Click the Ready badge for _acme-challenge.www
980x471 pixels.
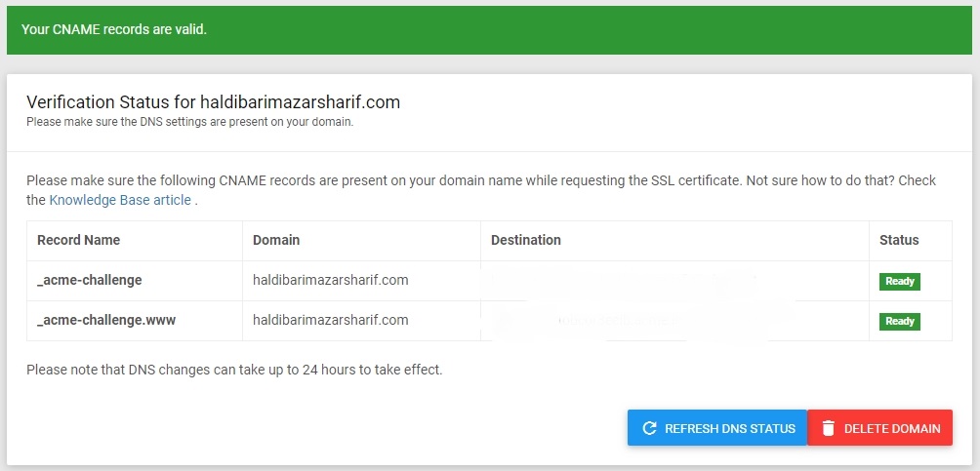(x=900, y=321)
